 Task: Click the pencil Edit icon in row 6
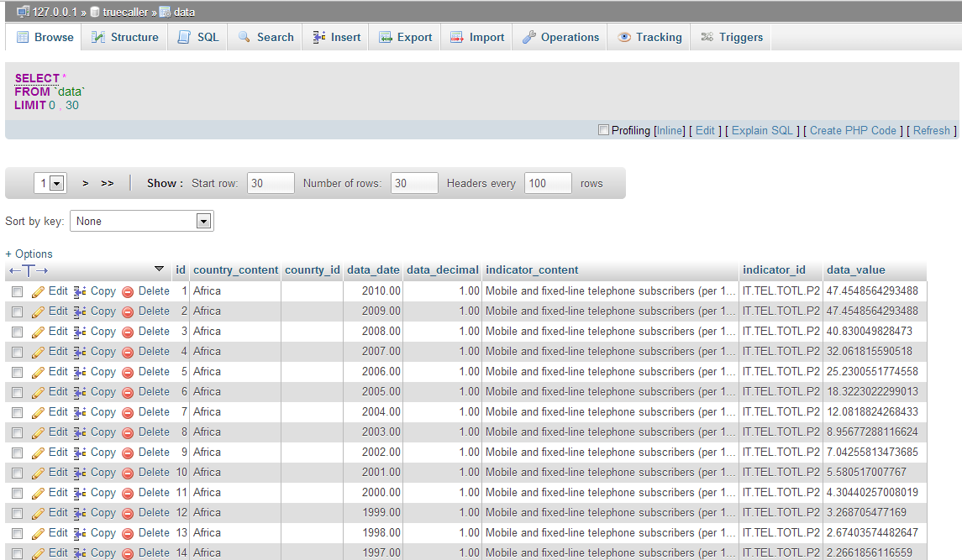pos(38,393)
